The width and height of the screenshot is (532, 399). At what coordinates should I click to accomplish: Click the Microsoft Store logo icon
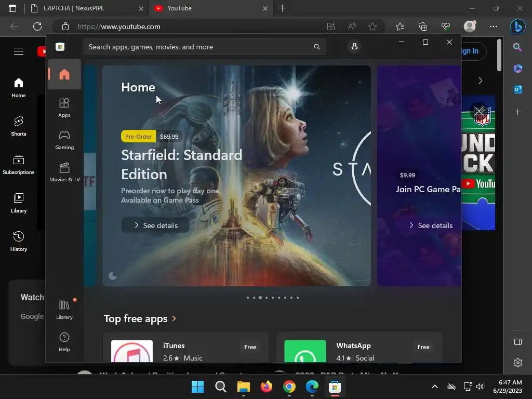(x=60, y=46)
